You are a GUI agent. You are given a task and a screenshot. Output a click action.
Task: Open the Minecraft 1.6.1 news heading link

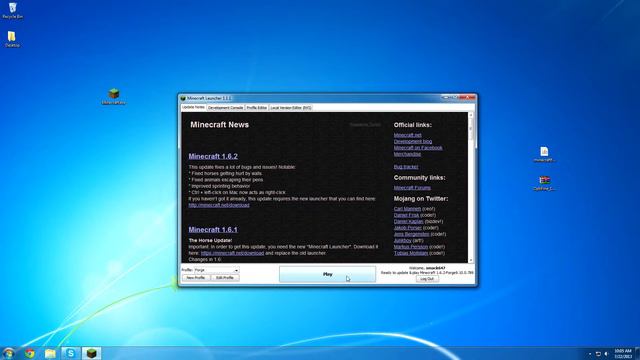click(213, 230)
